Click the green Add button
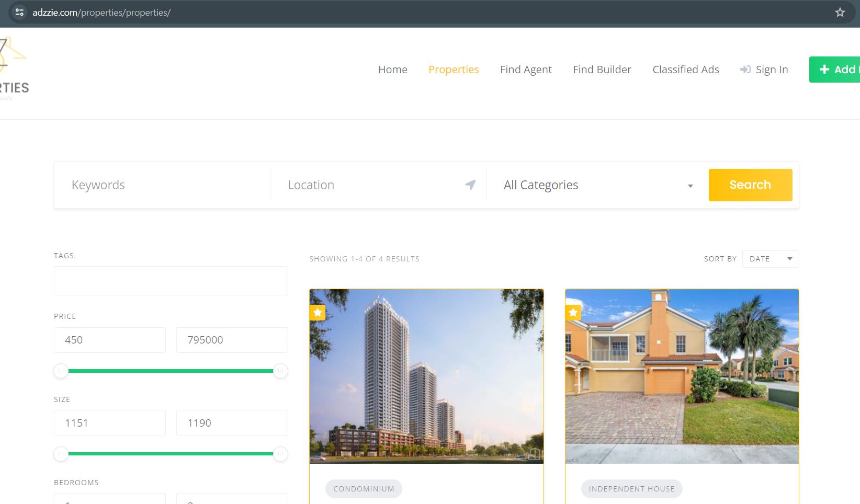This screenshot has height=504, width=860. pos(834,70)
